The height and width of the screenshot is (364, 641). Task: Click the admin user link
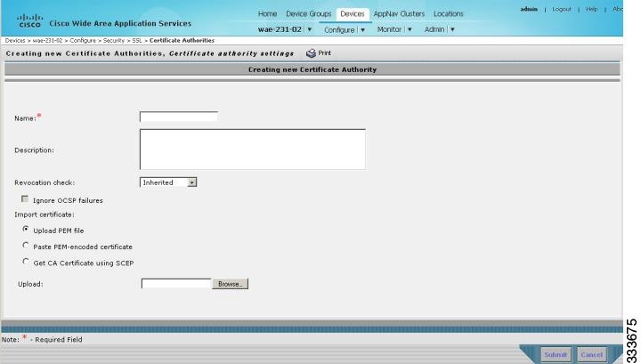[529, 9]
